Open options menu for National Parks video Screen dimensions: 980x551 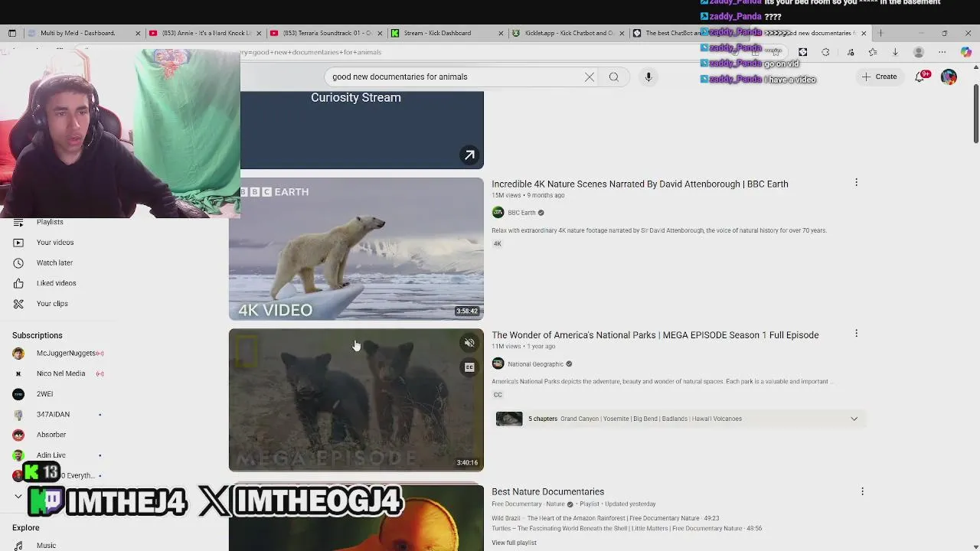(856, 334)
